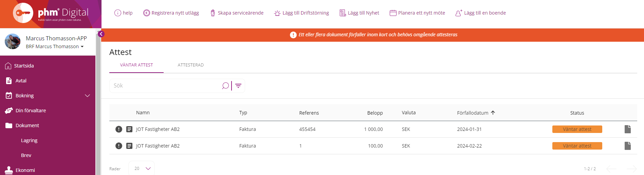Expand the Bokning menu chevron
Screen dimensions: 644x175
pos(87,96)
